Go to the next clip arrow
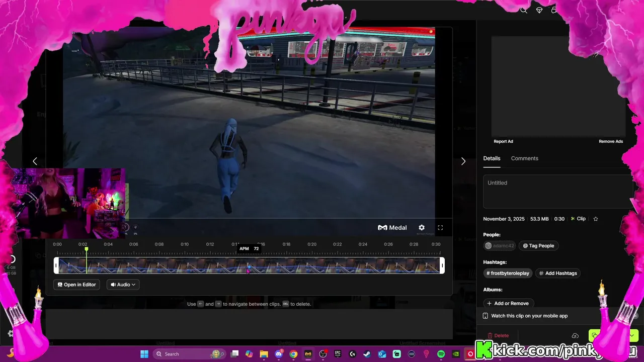 tap(463, 161)
